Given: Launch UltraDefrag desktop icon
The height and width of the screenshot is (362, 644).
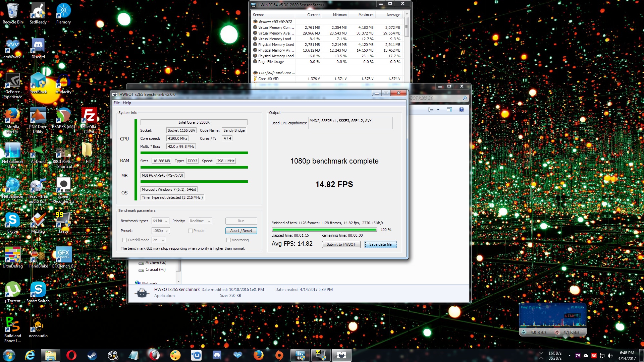Looking at the screenshot, I should tap(13, 258).
